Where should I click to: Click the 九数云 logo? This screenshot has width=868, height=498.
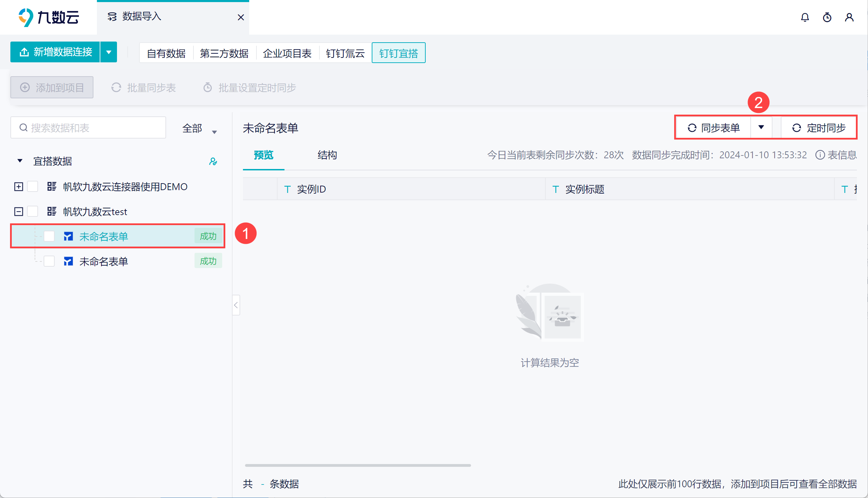point(48,17)
